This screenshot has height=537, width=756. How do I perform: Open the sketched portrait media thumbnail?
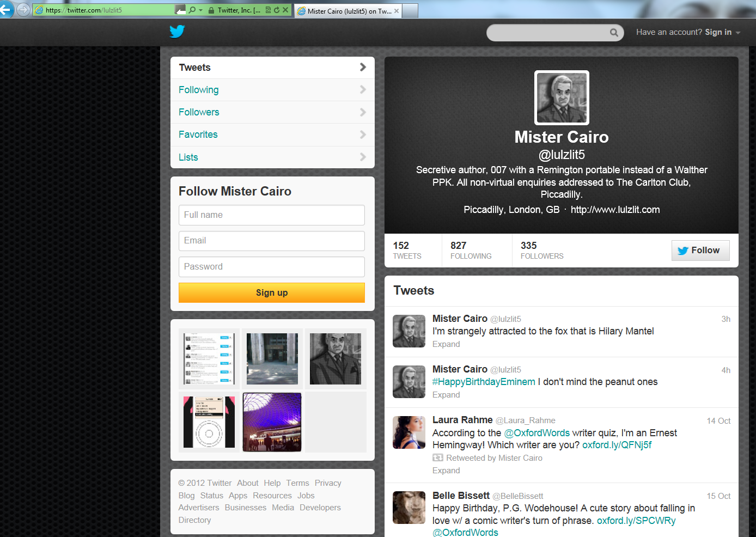point(336,359)
